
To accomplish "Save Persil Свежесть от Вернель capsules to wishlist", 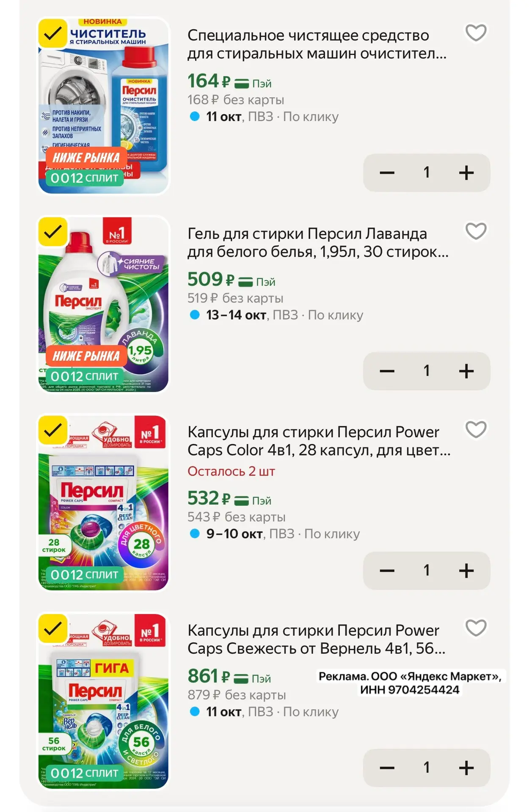I will (476, 628).
